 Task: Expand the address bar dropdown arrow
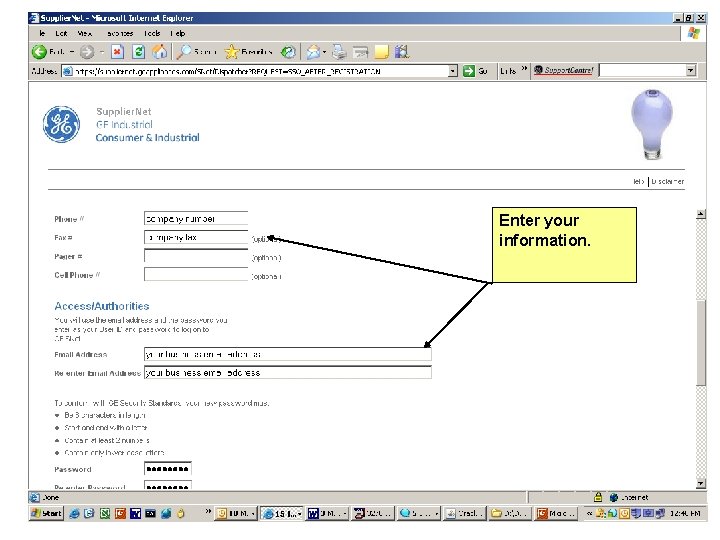[x=453, y=71]
